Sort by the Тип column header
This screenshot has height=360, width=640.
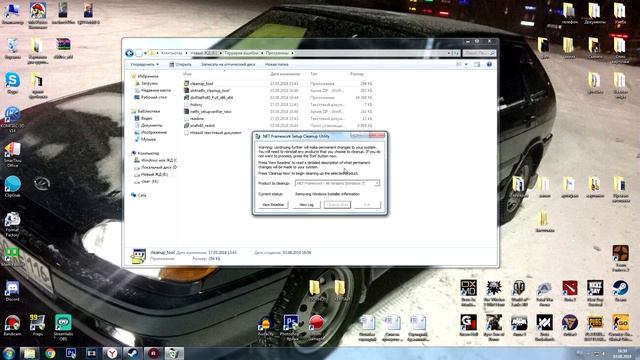[313, 74]
